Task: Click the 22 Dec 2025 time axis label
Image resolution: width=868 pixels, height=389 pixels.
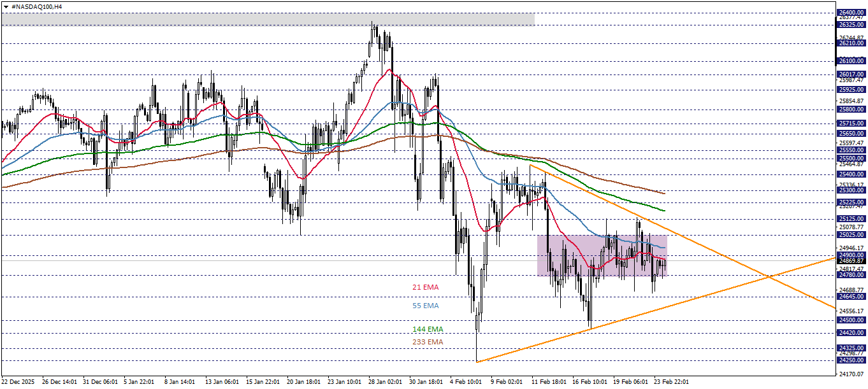Action: 19,383
